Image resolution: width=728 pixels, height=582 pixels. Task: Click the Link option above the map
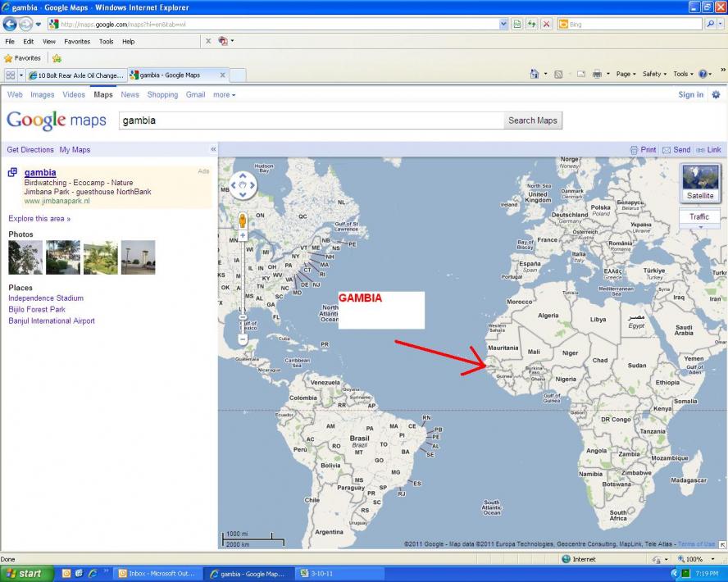click(x=708, y=150)
